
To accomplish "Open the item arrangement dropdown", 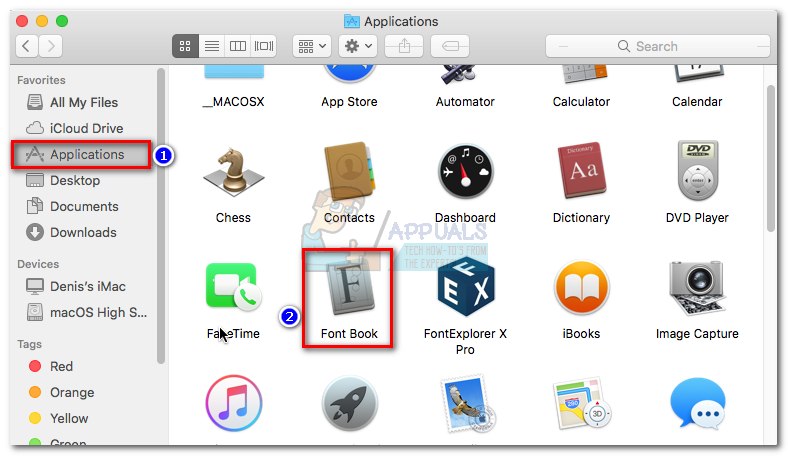I will [312, 46].
